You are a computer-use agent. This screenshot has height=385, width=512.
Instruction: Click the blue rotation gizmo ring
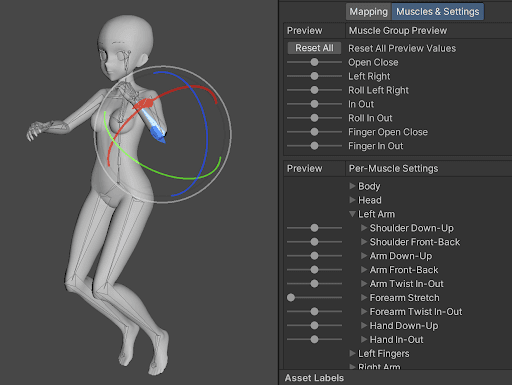206,133
